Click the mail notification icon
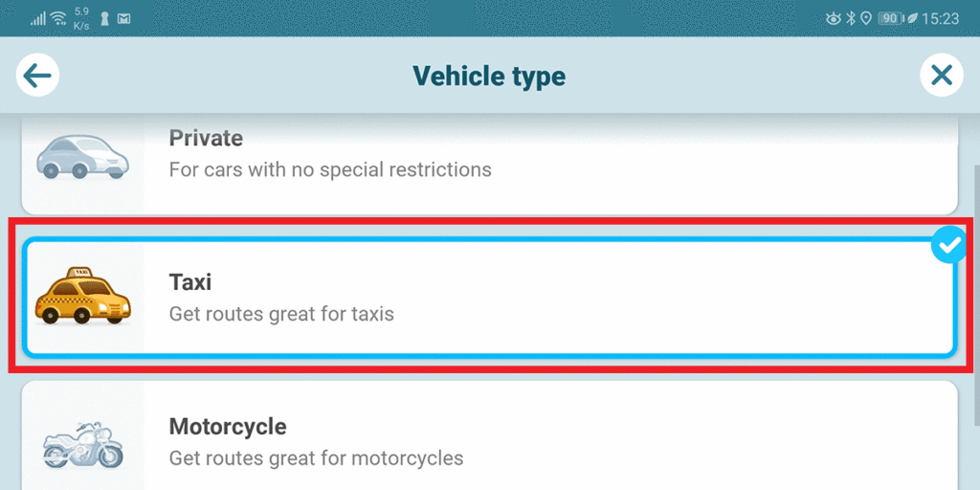The height and width of the screenshot is (490, 980). pyautogui.click(x=123, y=19)
